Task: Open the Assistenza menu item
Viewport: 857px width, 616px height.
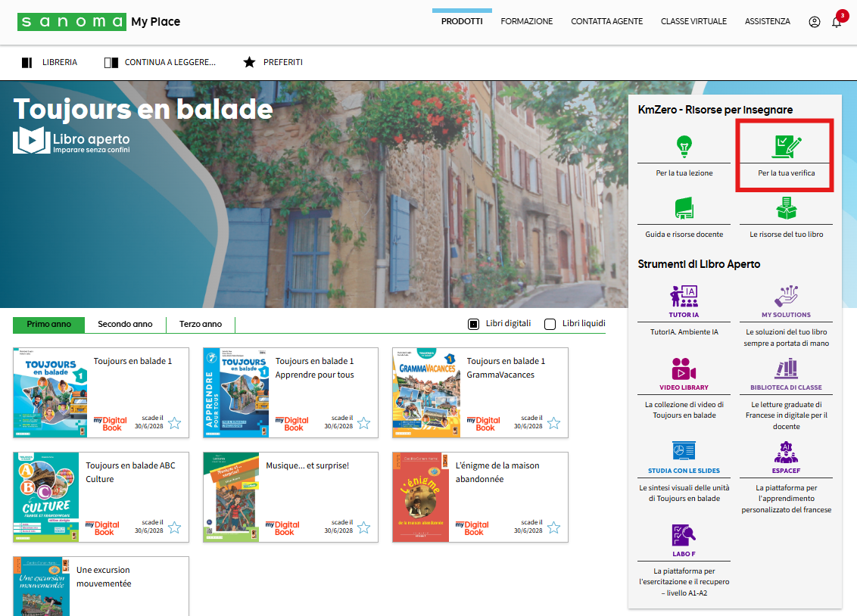Action: coord(768,21)
